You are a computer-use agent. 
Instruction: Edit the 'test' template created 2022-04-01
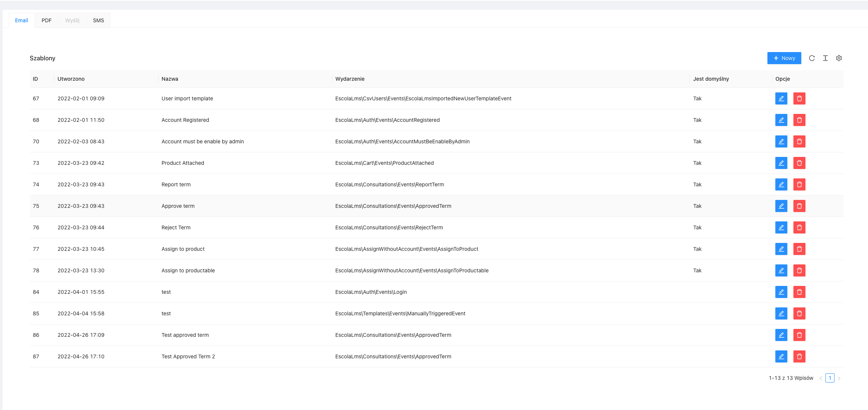781,292
